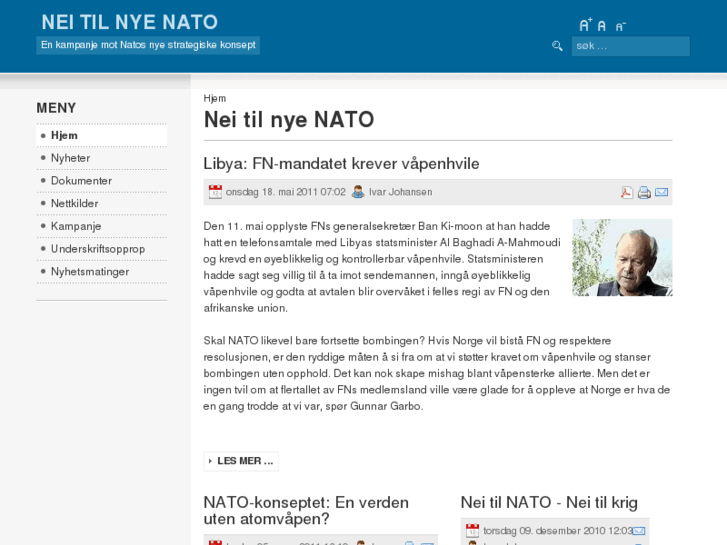The width and height of the screenshot is (727, 545).
Task: Click the date onsdag 18. mai 2011 07:02
Action: [x=286, y=192]
